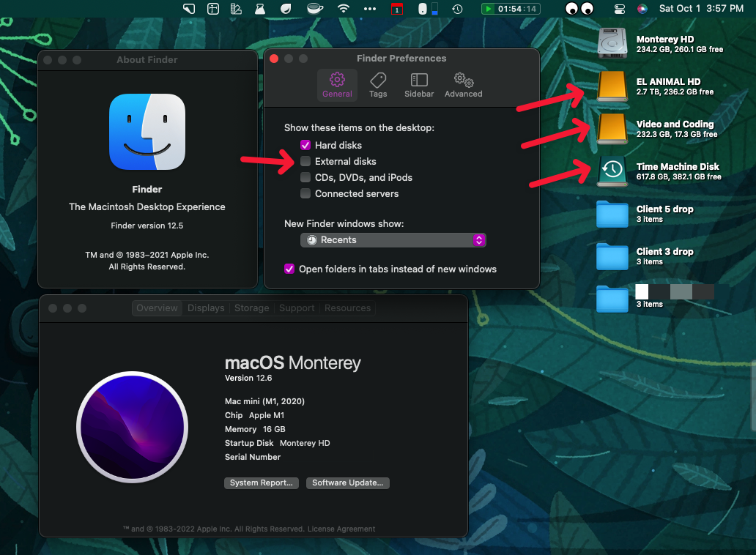Select the Overview tab in About This Mac

(x=157, y=308)
